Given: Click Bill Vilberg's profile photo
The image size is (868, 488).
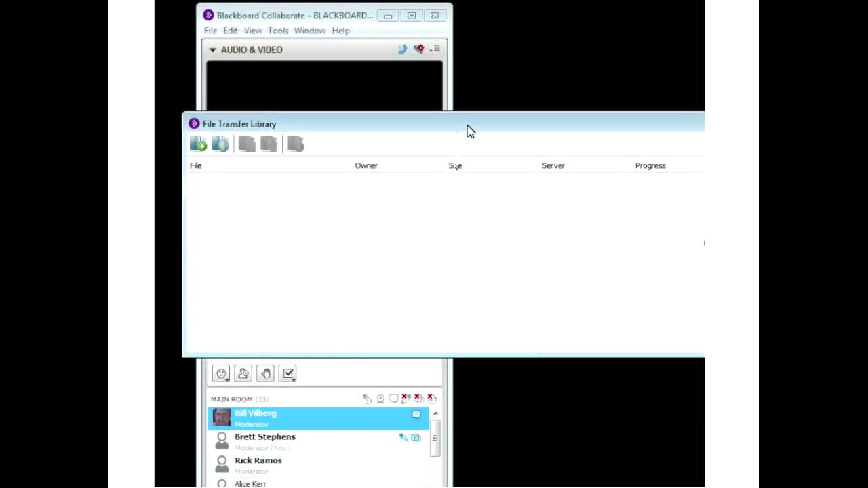Looking at the screenshot, I should 221,418.
